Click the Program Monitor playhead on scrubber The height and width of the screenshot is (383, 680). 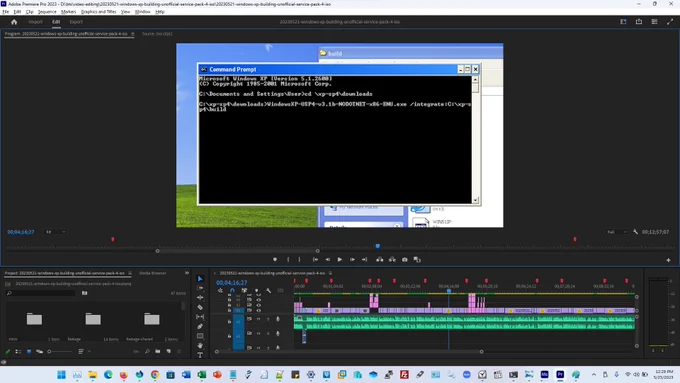click(378, 246)
